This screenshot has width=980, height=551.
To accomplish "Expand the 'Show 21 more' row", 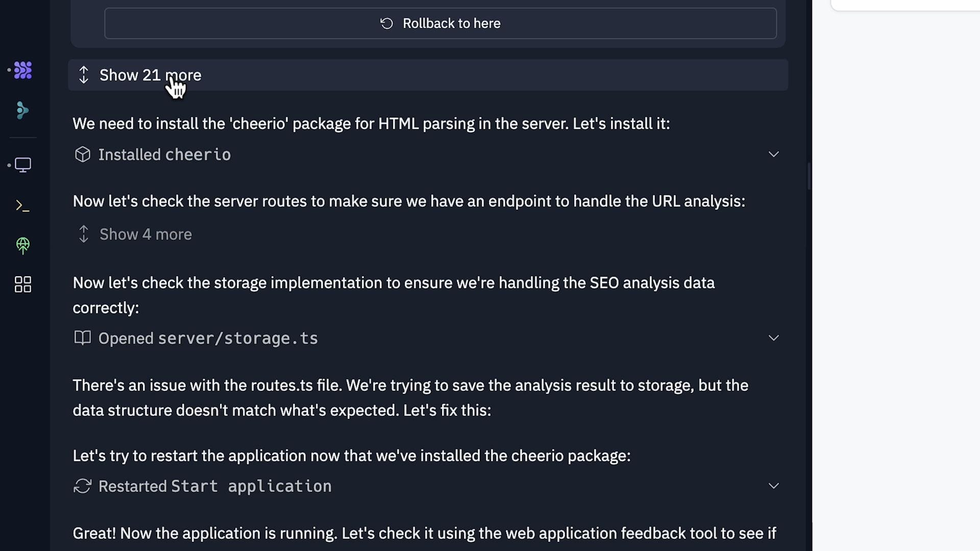I will click(x=150, y=75).
